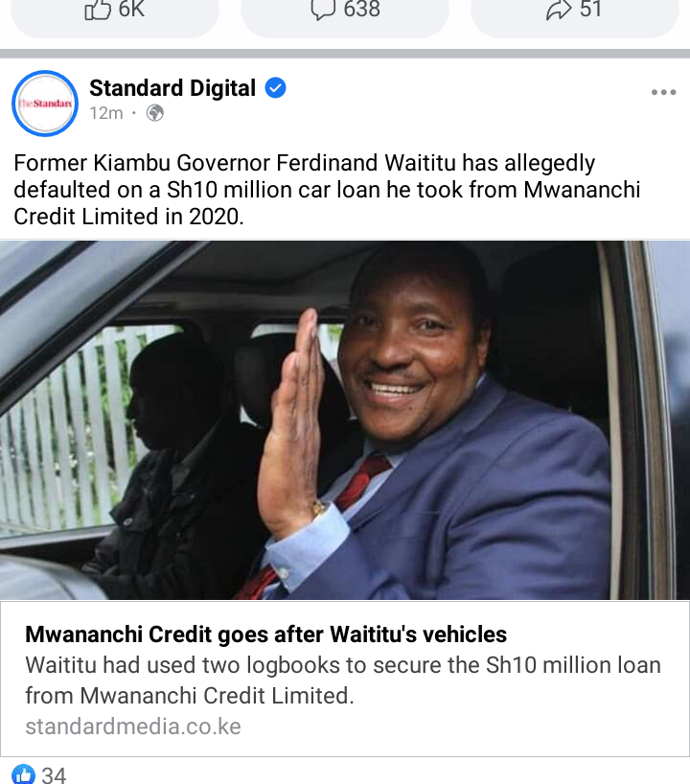Tap the 12m post timestamp
The height and width of the screenshot is (784, 690).
click(106, 113)
